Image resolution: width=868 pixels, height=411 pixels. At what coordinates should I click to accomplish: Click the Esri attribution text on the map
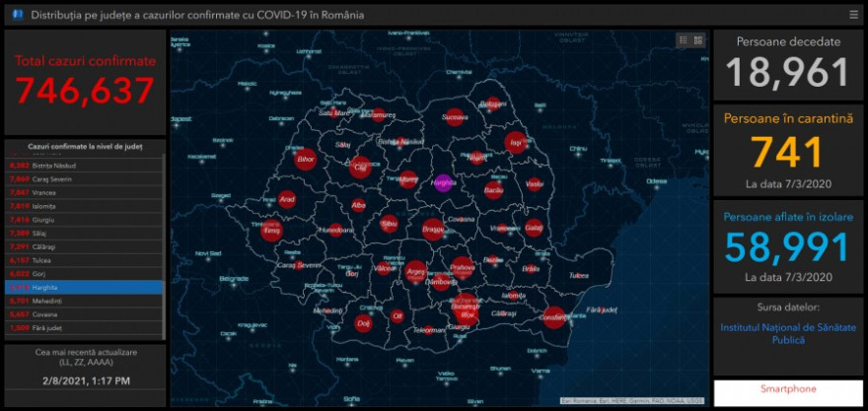(x=631, y=400)
